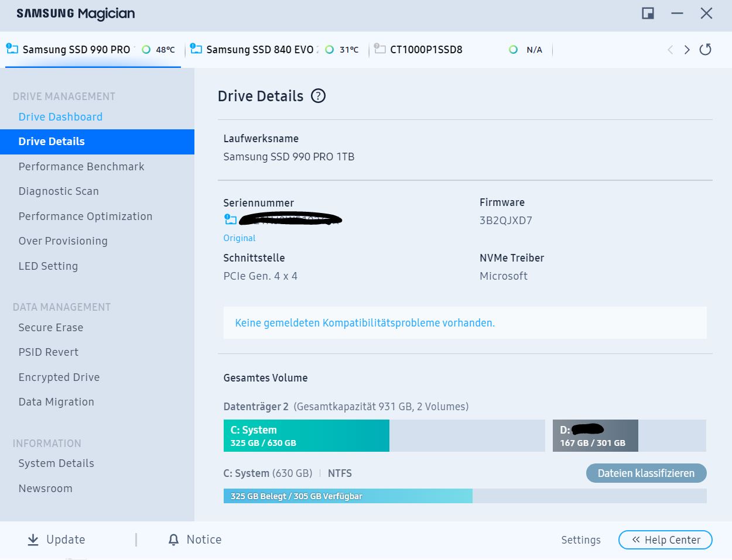Select the D: volume bar
The width and height of the screenshot is (732, 560).
click(x=630, y=435)
